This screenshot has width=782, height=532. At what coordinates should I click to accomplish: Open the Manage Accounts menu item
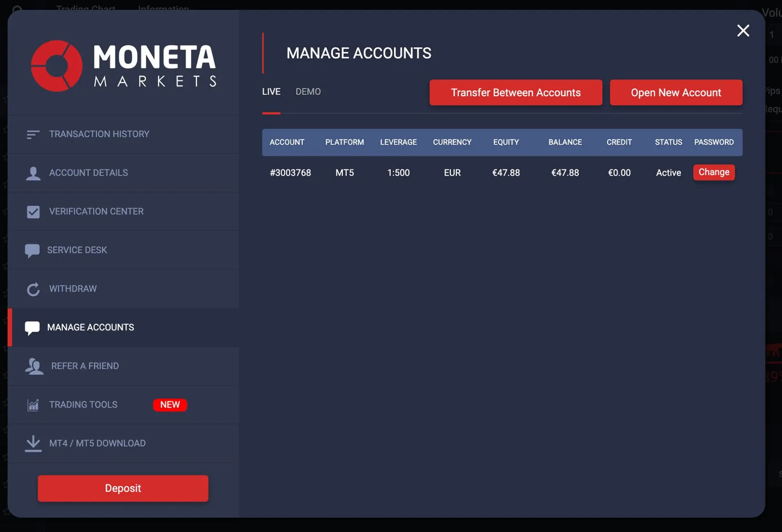point(90,328)
